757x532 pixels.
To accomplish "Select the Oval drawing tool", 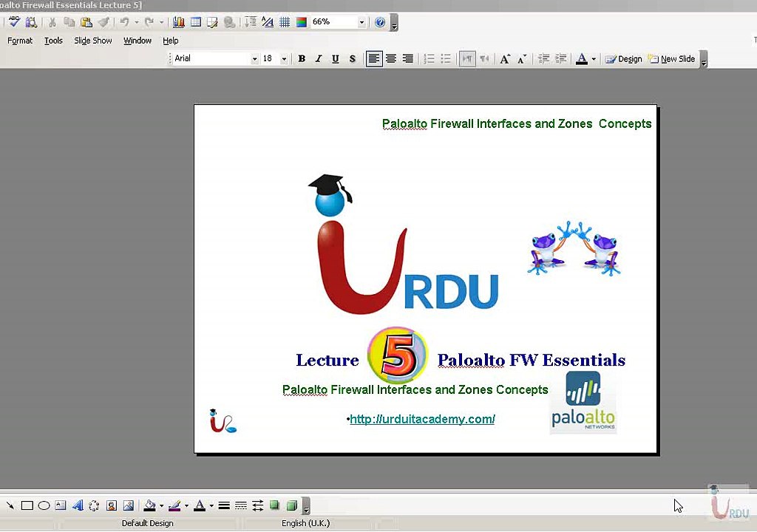I will point(44,505).
